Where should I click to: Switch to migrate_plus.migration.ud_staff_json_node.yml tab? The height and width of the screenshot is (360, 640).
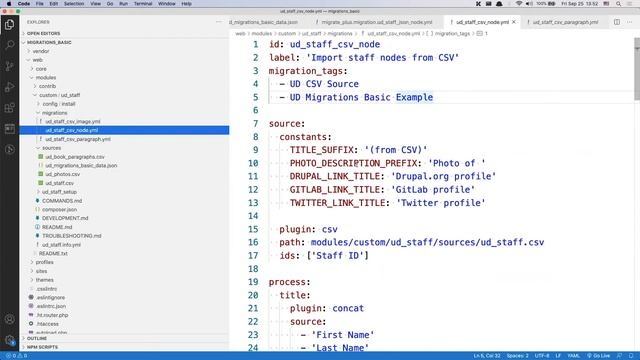tap(376, 22)
